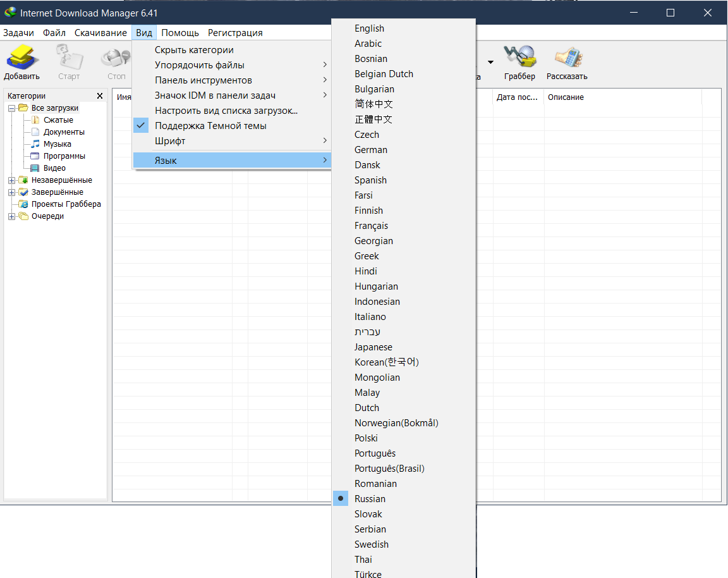Open the Файл menu
Image resolution: width=728 pixels, height=578 pixels.
(54, 32)
